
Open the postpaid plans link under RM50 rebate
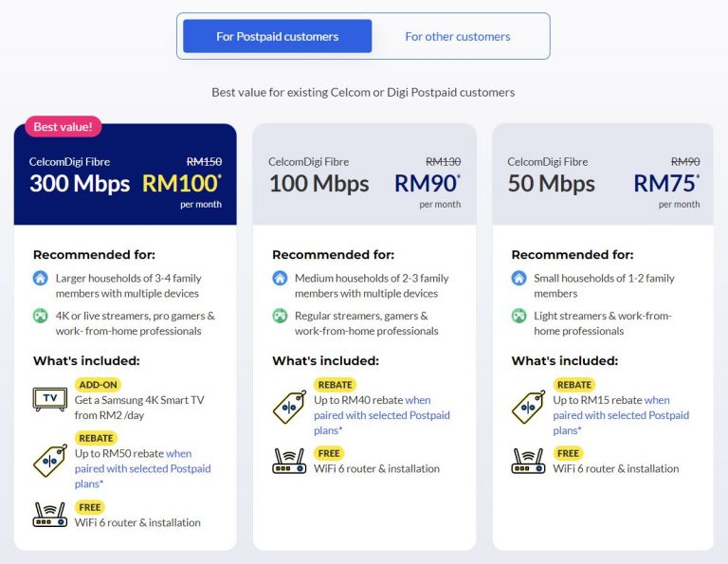click(142, 468)
